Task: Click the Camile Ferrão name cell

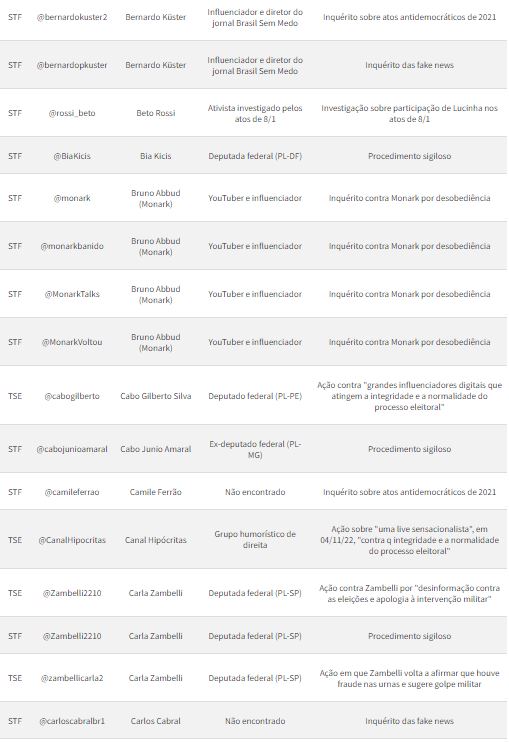Action: click(156, 492)
